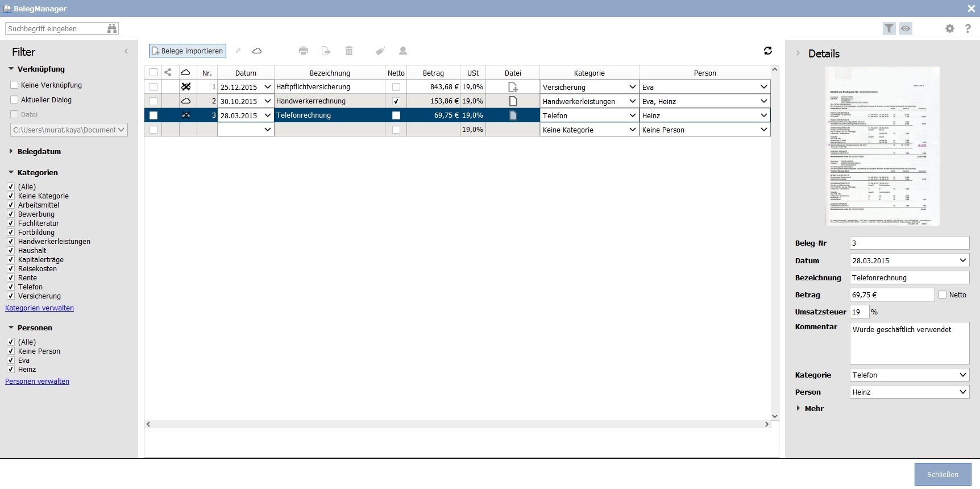Toggle the eye view icon

tap(906, 28)
